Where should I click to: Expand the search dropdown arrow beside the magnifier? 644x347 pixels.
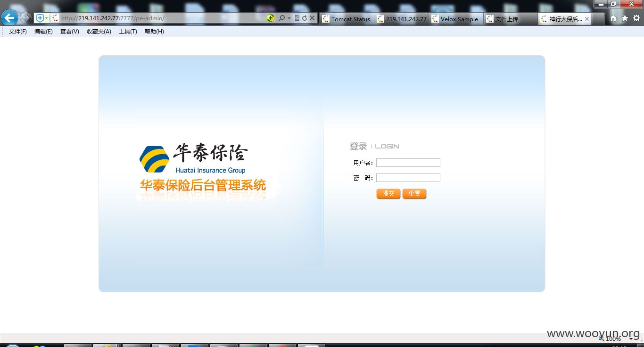click(x=289, y=18)
